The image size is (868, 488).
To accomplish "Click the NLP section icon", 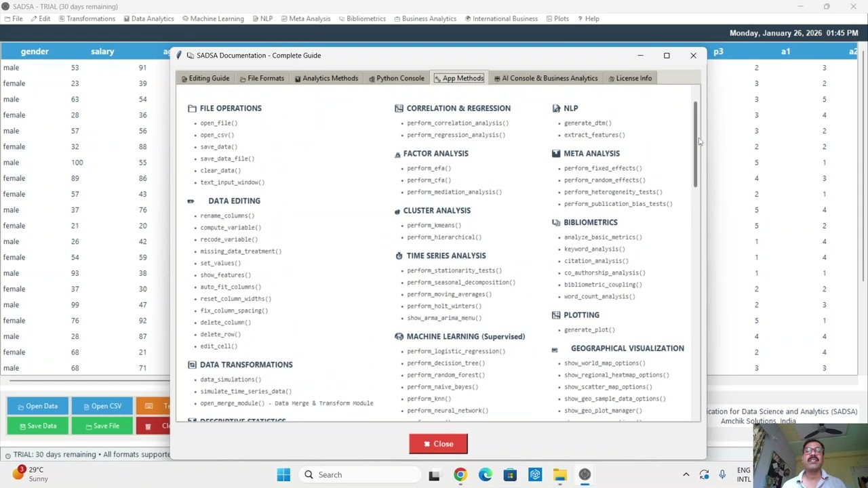I will 556,108.
